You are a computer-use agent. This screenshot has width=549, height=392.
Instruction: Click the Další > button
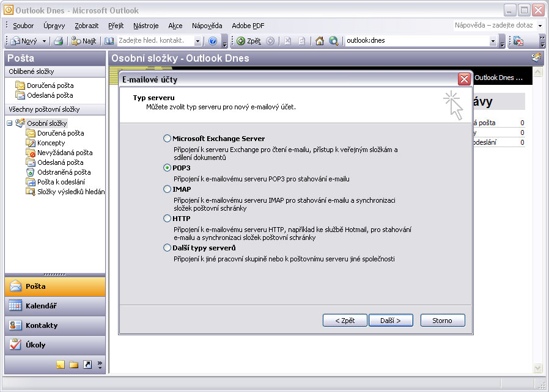tap(391, 320)
